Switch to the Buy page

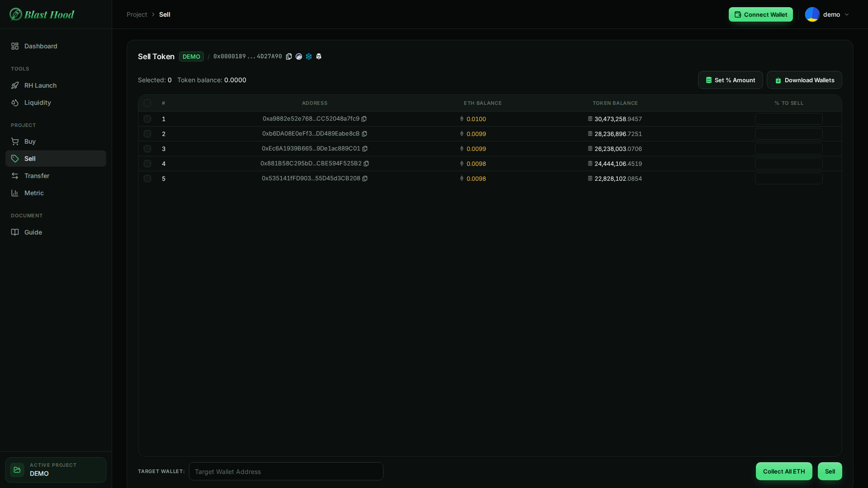pos(56,141)
